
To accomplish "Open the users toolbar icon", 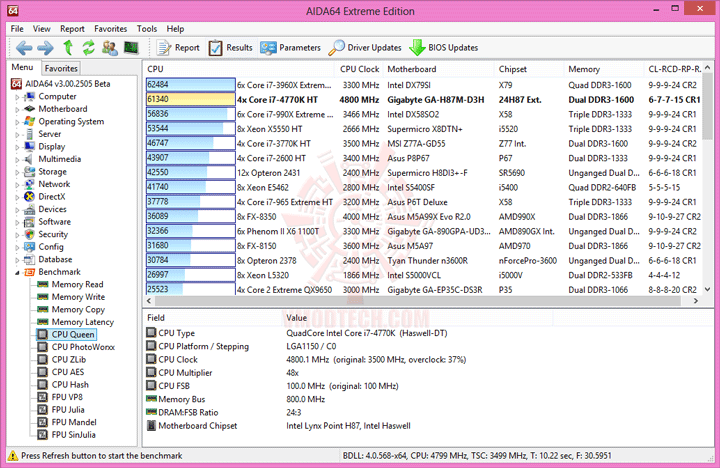I will pos(110,48).
